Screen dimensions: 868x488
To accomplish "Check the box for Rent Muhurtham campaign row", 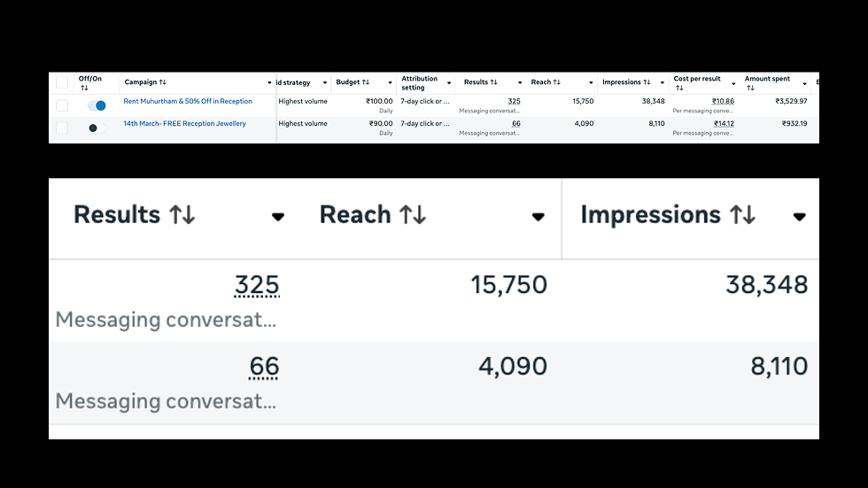I will (x=61, y=105).
